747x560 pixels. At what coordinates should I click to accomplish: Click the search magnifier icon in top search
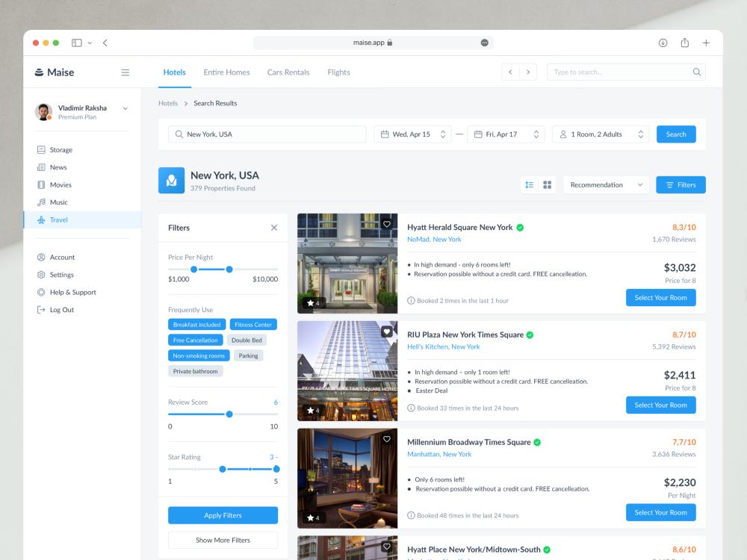696,72
